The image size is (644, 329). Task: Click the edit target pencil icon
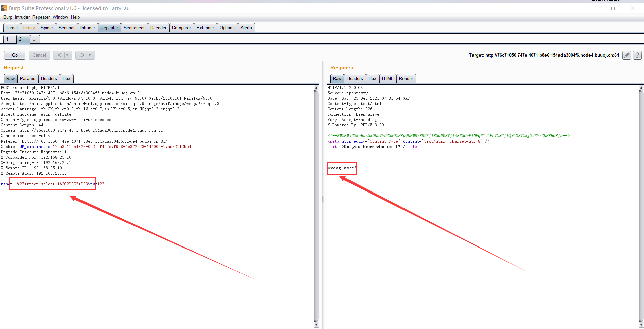627,55
